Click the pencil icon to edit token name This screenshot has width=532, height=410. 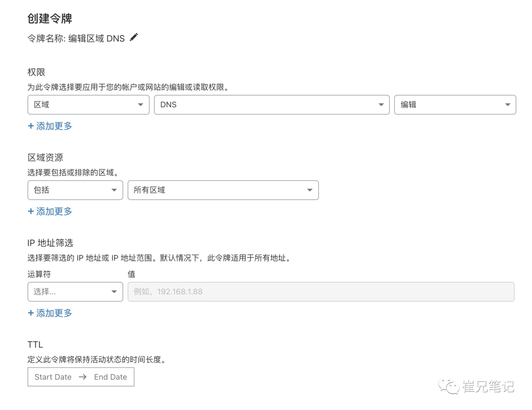[134, 37]
